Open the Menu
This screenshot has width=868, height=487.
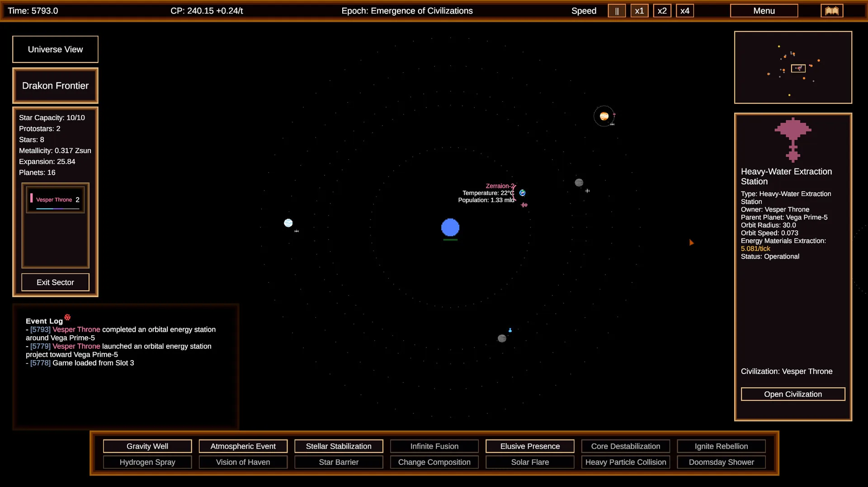pyautogui.click(x=764, y=11)
